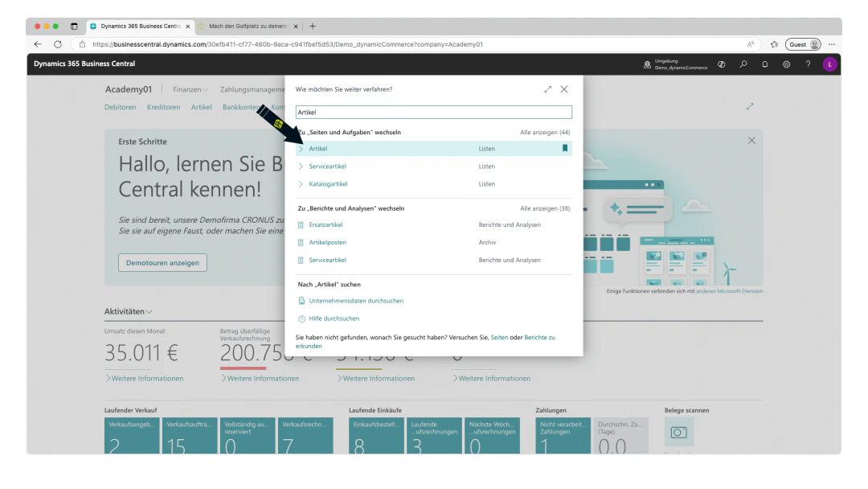Expand the search dialog with arrows icon
This screenshot has height=489, width=868.
547,89
